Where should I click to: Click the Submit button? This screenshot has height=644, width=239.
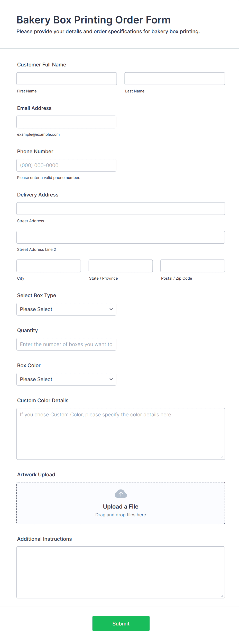[x=121, y=623]
